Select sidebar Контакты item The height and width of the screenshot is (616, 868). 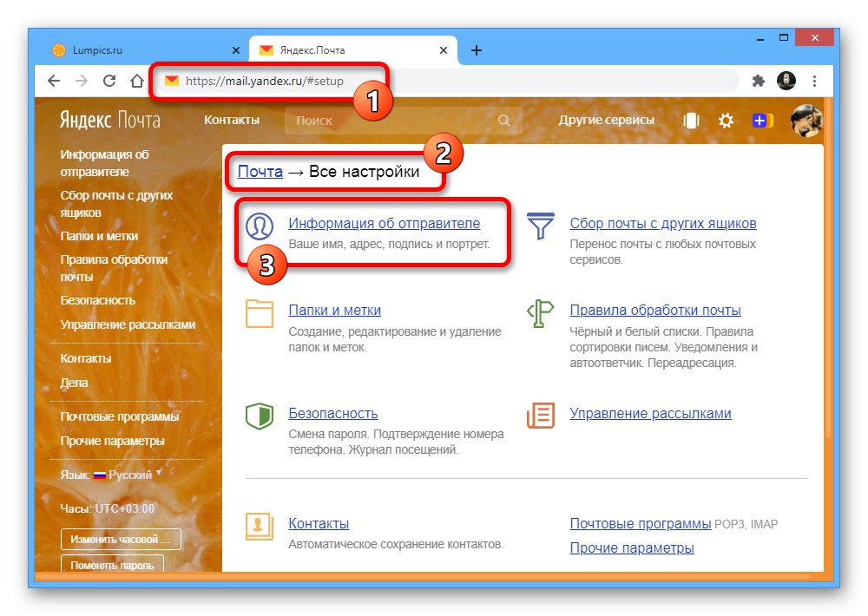(x=86, y=358)
